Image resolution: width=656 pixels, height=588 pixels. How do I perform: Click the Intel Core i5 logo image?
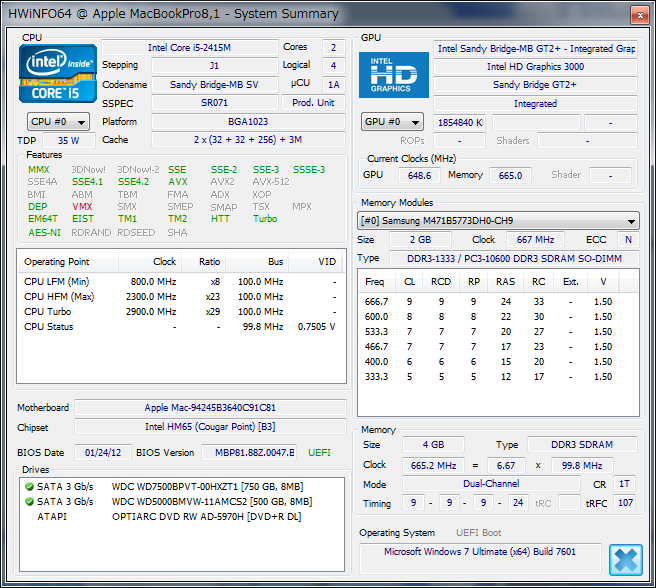point(58,74)
